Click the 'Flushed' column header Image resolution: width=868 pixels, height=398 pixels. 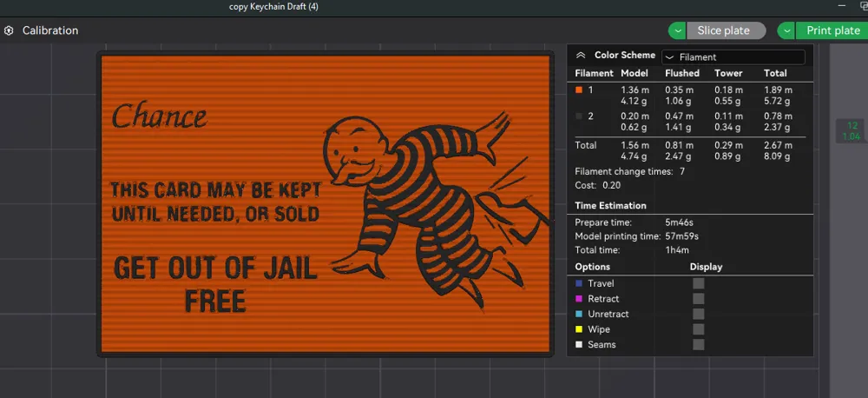click(682, 73)
